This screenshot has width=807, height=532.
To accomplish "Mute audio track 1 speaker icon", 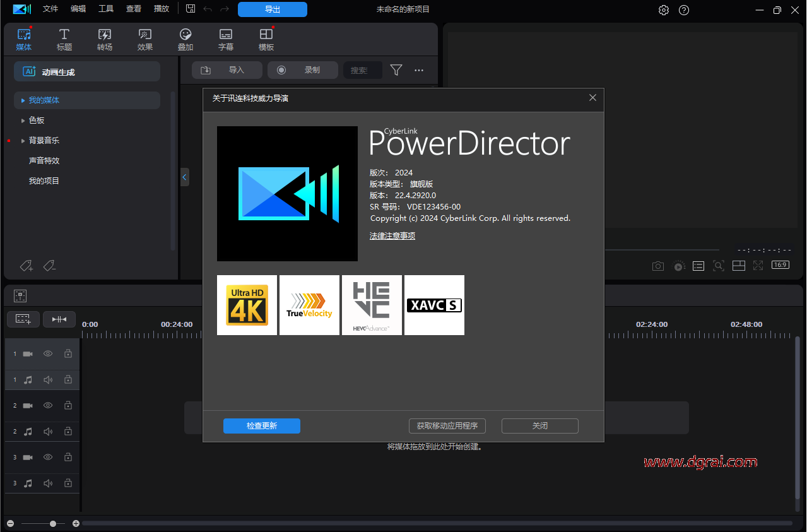I will point(48,380).
